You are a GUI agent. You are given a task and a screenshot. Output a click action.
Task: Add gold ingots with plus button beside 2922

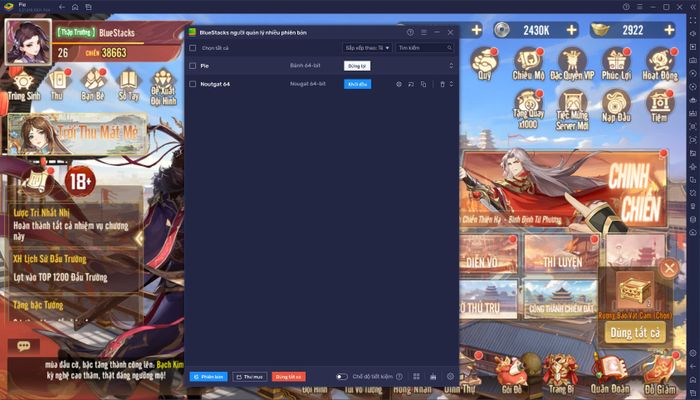click(669, 30)
